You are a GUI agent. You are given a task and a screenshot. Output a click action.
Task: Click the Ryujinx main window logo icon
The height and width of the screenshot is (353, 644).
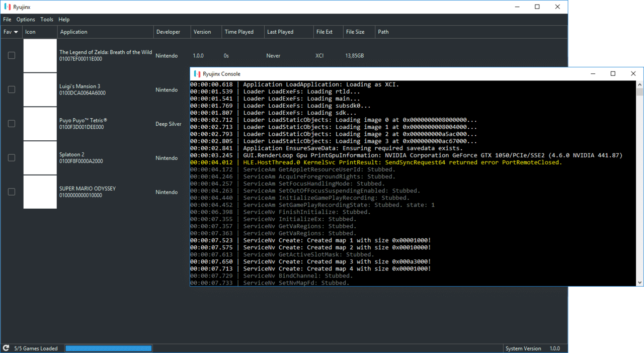coord(7,7)
